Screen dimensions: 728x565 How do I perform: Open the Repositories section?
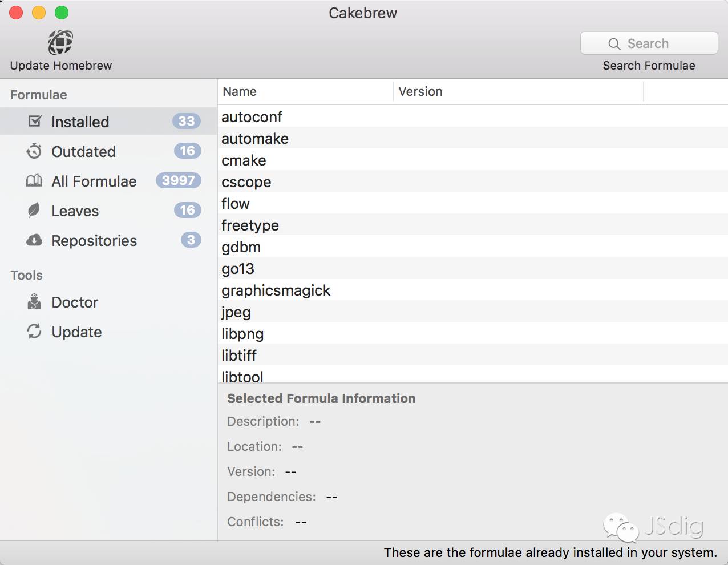108,240
